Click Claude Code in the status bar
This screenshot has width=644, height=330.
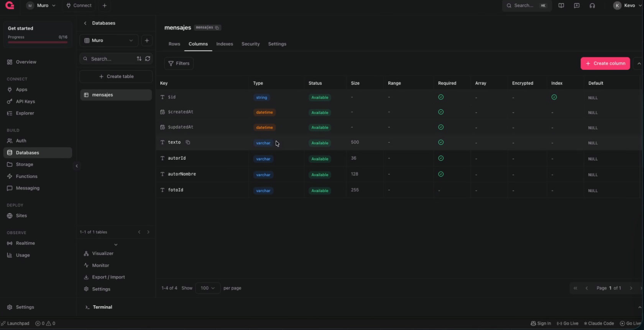point(599,323)
